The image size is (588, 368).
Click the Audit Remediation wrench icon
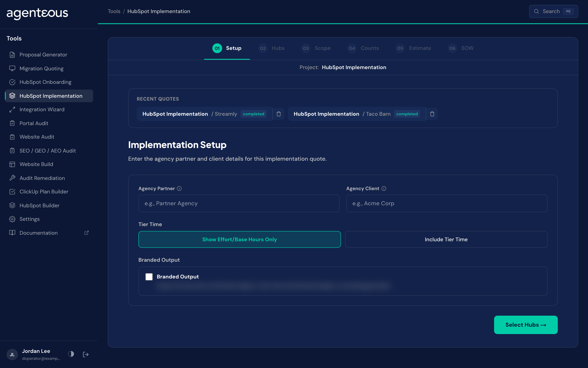(12, 178)
